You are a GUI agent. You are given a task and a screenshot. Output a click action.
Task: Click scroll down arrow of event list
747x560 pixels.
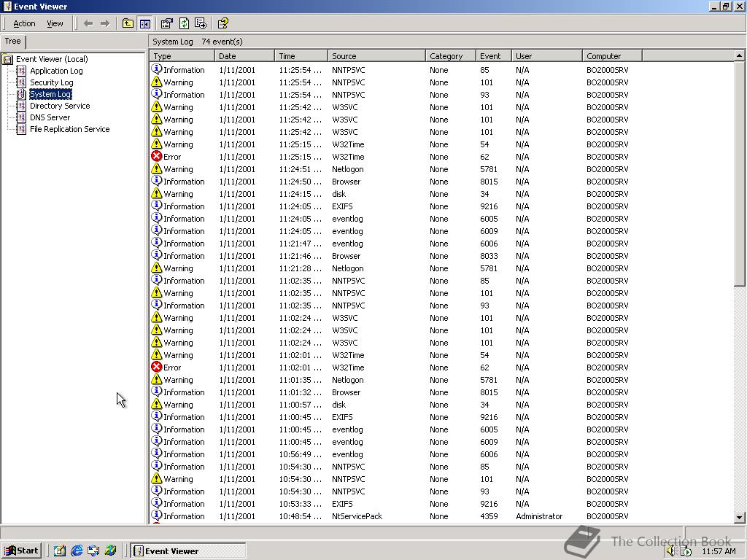pyautogui.click(x=740, y=517)
